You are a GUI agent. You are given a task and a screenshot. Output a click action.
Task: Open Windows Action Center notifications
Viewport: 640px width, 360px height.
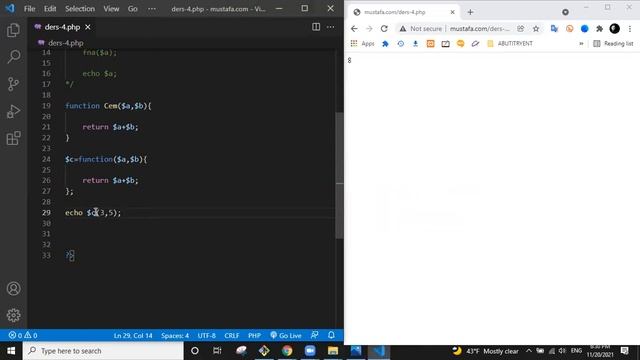click(x=624, y=351)
